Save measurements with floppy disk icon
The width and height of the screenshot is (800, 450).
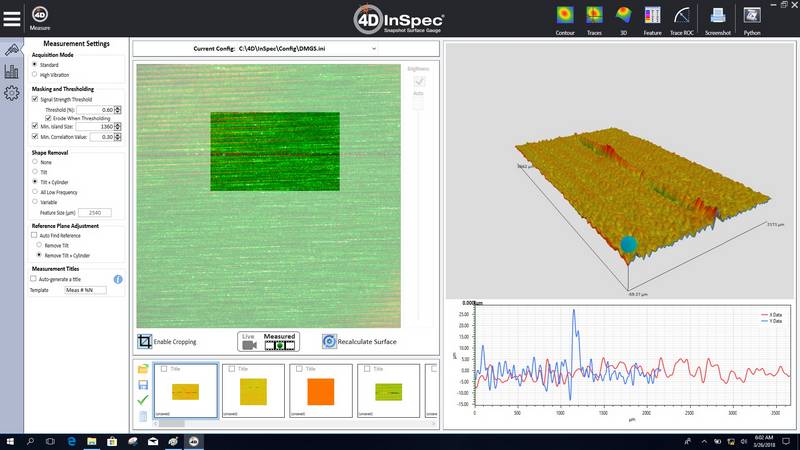coord(143,384)
